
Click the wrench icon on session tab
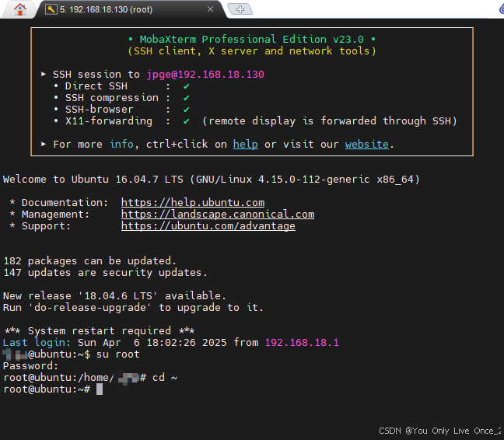click(51, 9)
